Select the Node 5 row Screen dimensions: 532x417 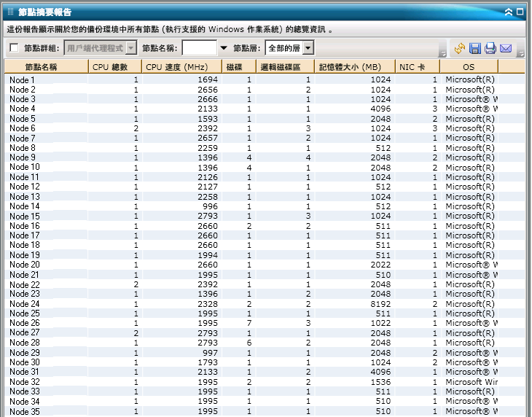tap(265, 119)
